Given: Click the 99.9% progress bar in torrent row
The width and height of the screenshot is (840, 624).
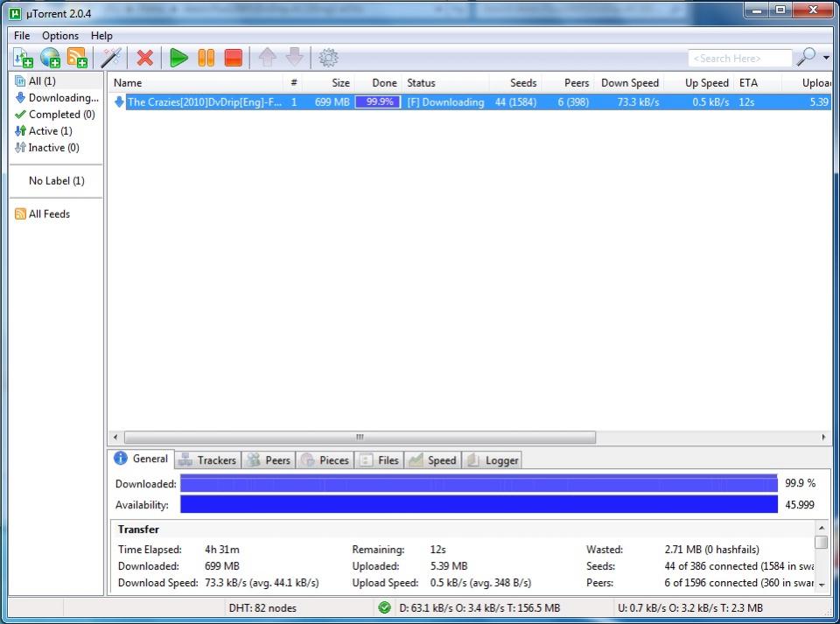Looking at the screenshot, I should click(x=378, y=102).
